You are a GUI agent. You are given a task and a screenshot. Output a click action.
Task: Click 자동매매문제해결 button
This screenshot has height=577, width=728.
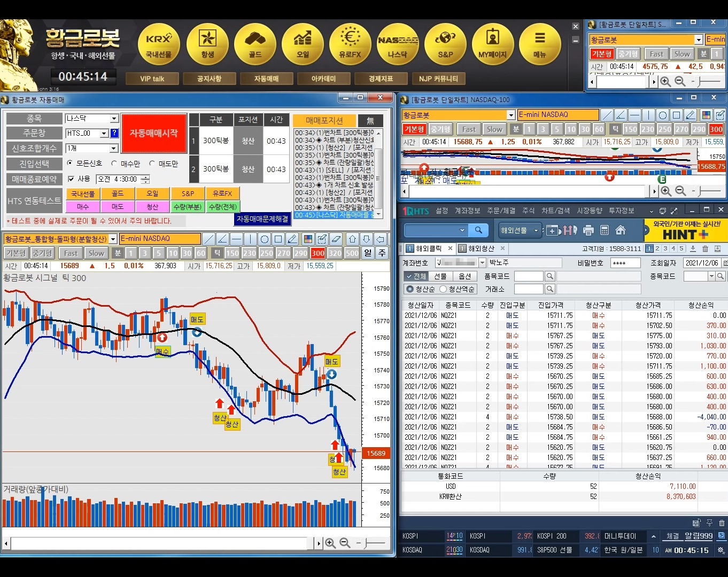click(x=262, y=219)
